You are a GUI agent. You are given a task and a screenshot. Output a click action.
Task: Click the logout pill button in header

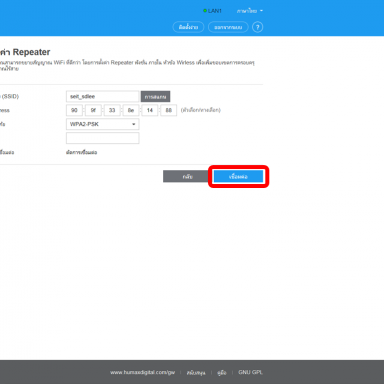point(228,27)
